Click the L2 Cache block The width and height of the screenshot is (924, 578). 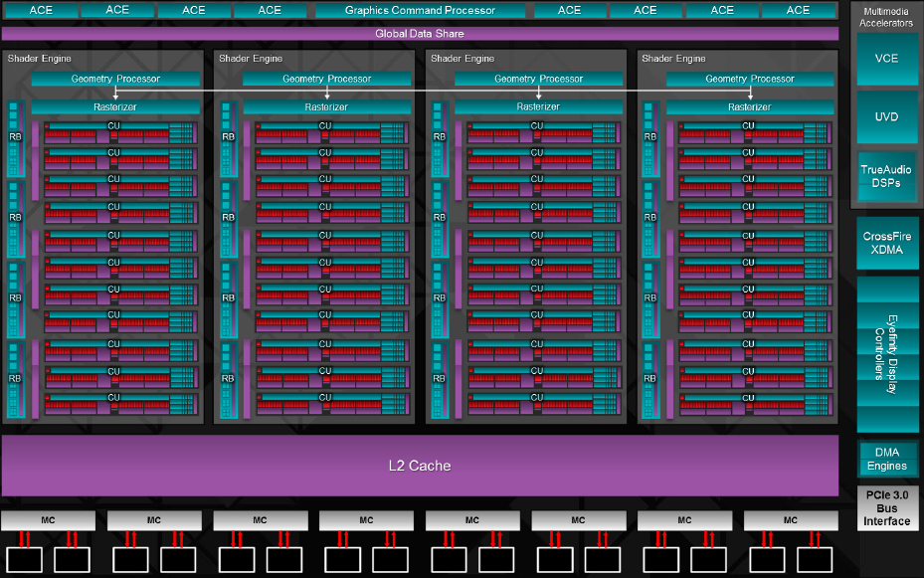pos(420,466)
